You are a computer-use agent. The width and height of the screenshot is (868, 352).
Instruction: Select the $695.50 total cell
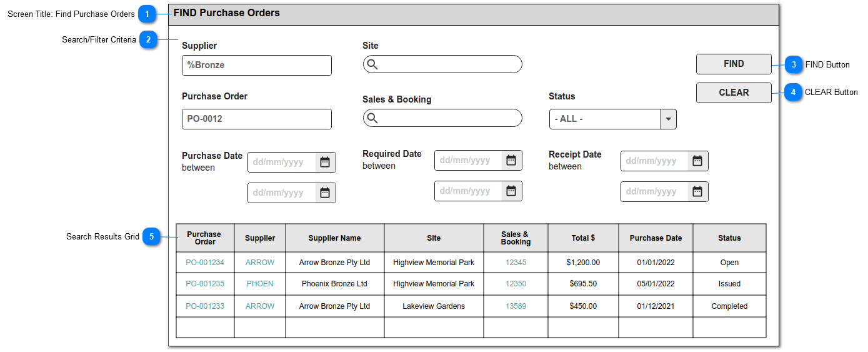[583, 284]
